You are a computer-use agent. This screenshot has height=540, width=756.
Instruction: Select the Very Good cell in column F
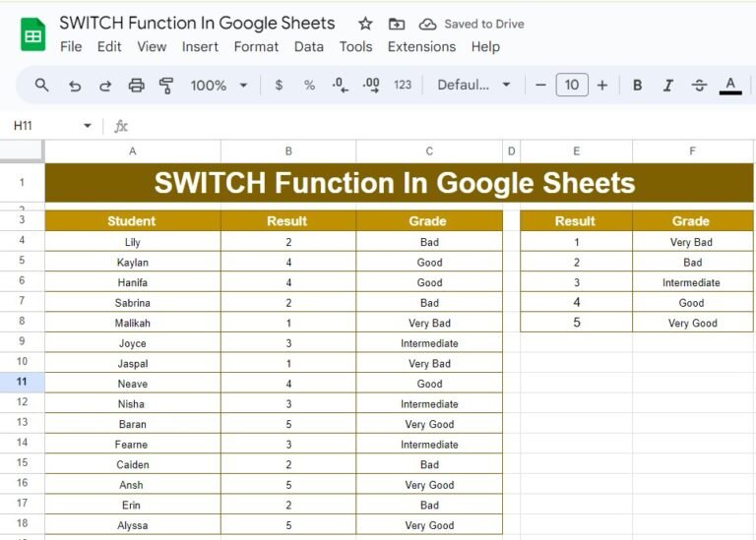pyautogui.click(x=692, y=323)
